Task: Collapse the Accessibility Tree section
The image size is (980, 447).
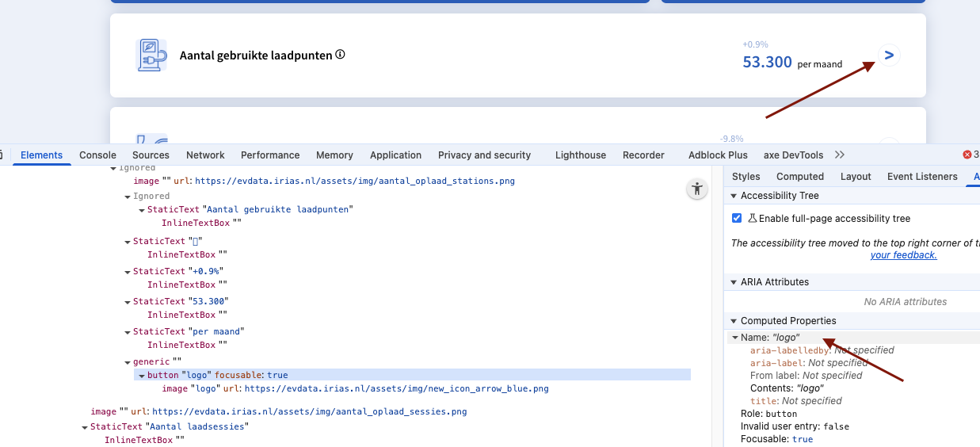Action: click(x=733, y=196)
